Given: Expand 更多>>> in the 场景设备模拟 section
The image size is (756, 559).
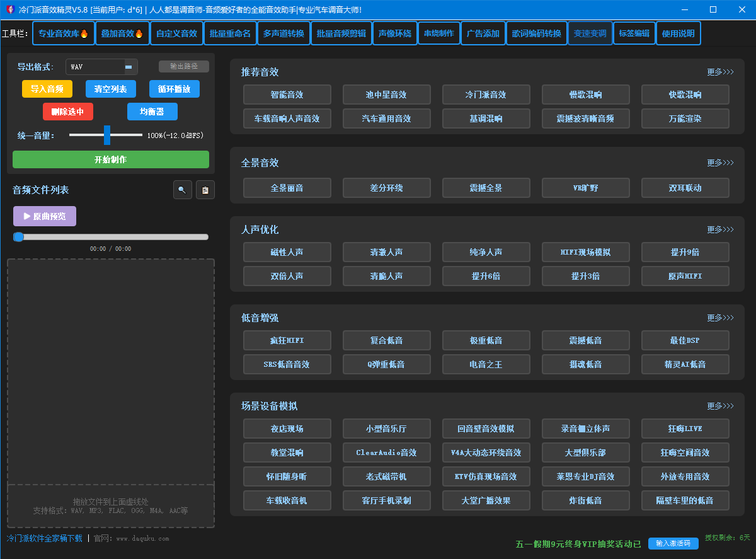Looking at the screenshot, I should 720,406.
